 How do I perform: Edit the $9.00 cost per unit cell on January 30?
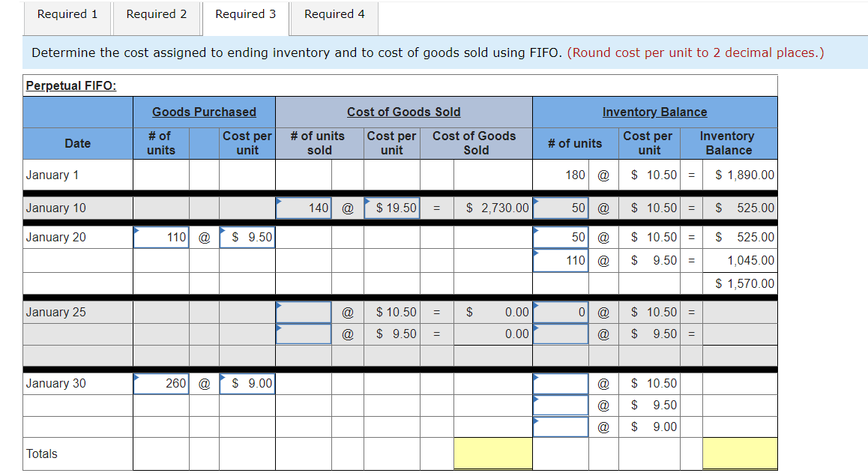click(x=247, y=383)
